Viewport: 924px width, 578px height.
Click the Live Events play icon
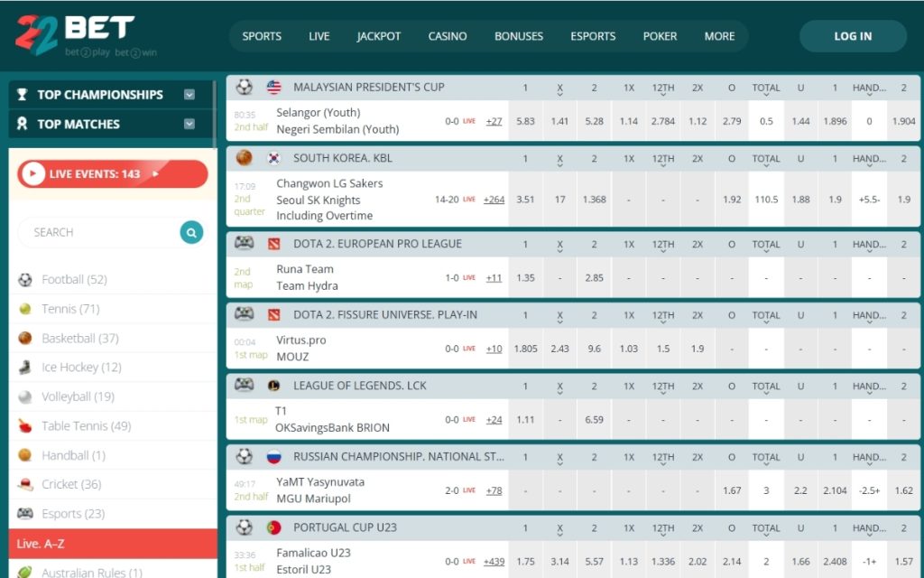[33, 174]
